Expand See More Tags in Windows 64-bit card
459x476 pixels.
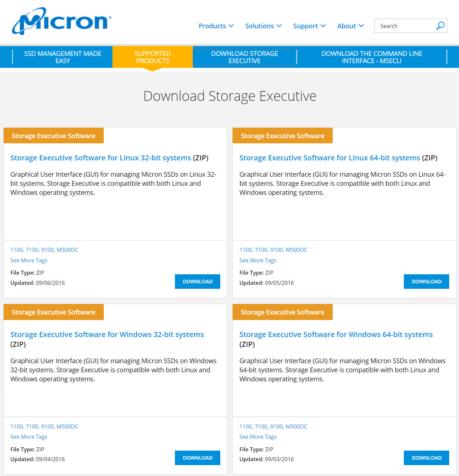(x=258, y=437)
